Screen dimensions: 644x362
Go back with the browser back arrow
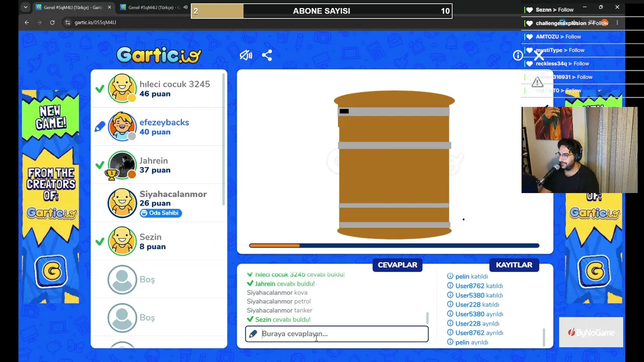[27, 22]
